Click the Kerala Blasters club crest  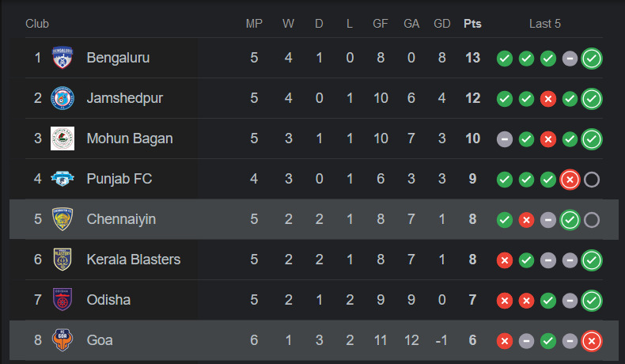pos(62,260)
